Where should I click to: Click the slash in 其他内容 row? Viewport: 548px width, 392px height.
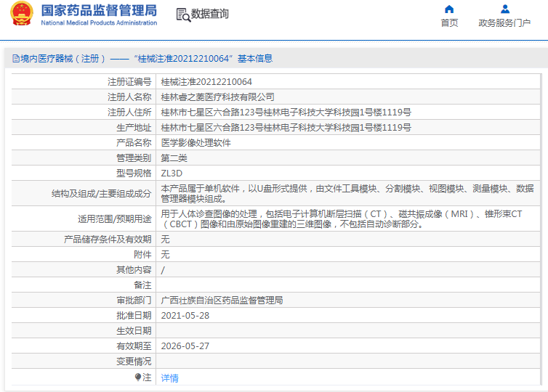coord(163,270)
